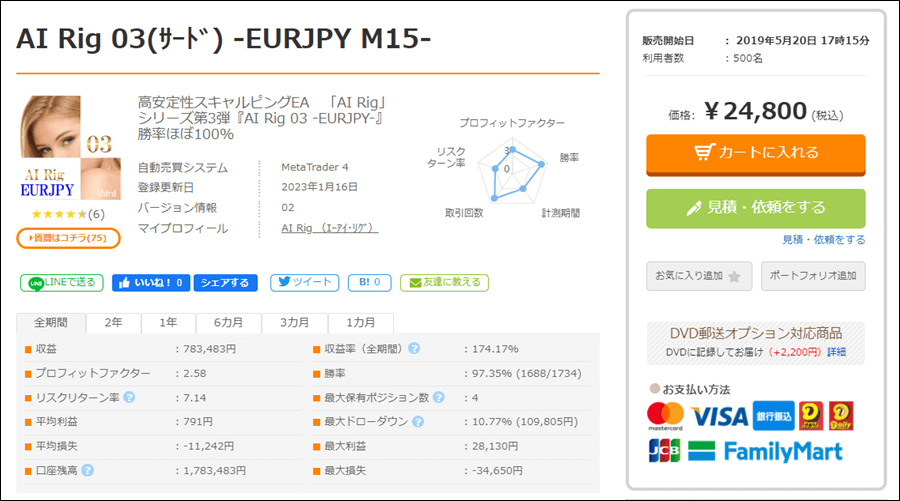This screenshot has height=501, width=900.
Task: Click the 勝率 value 97.35% (1688/1734)
Action: pos(526,374)
